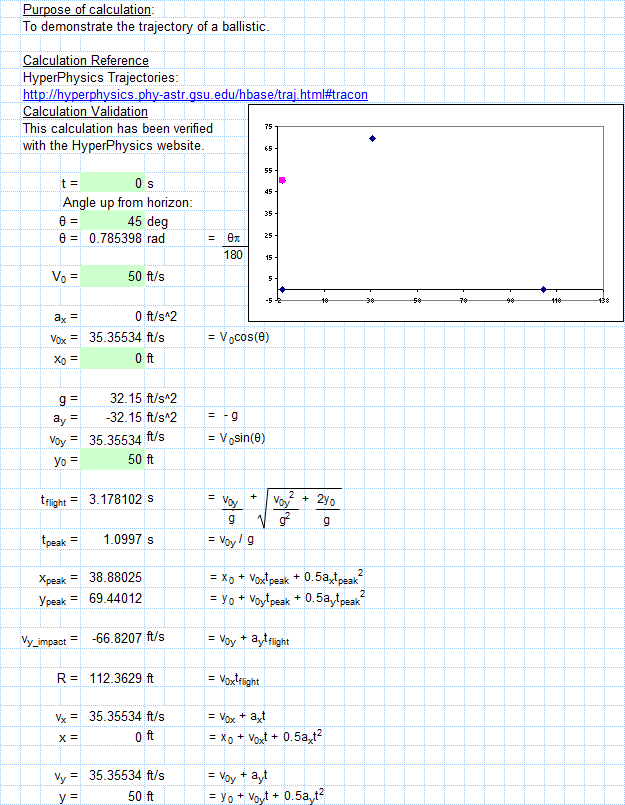Viewport: 625px width, 805px height.
Task: Select the range R value 112.3629
Action: pyautogui.click(x=115, y=678)
